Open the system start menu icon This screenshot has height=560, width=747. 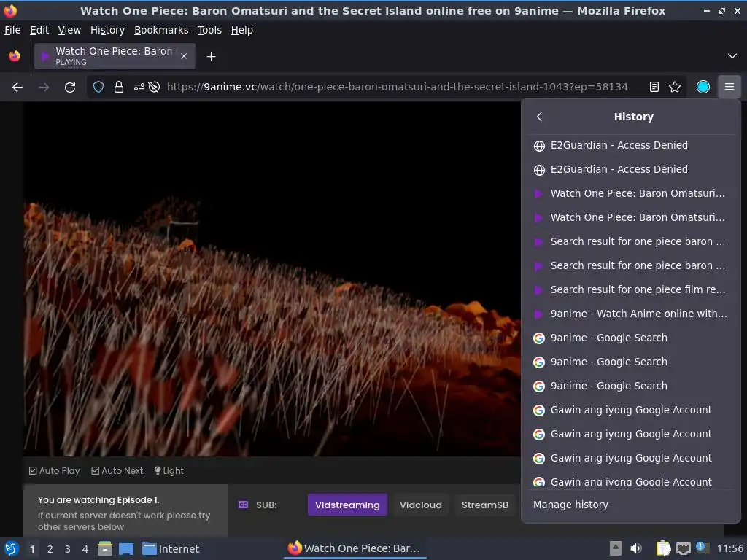[x=12, y=548]
